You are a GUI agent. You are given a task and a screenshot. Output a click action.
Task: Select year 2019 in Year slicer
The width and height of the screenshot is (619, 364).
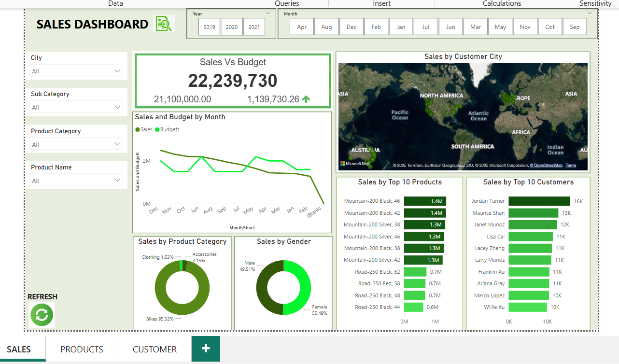point(209,27)
